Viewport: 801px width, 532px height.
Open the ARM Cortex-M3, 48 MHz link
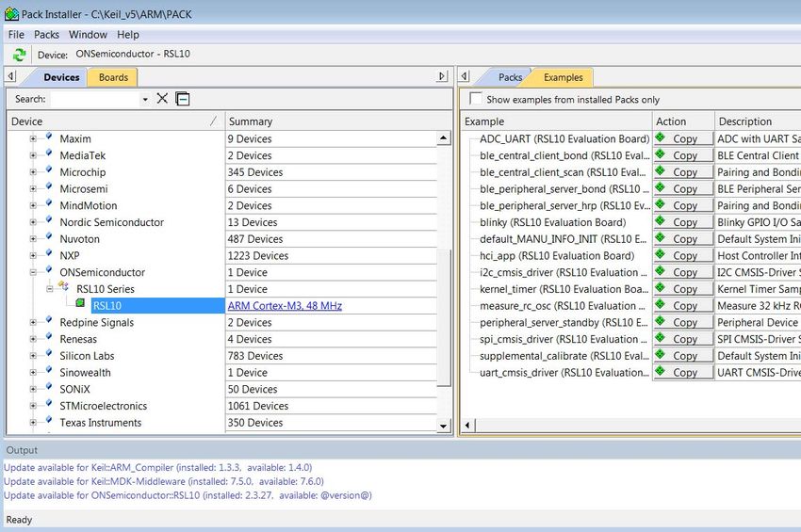pos(285,306)
